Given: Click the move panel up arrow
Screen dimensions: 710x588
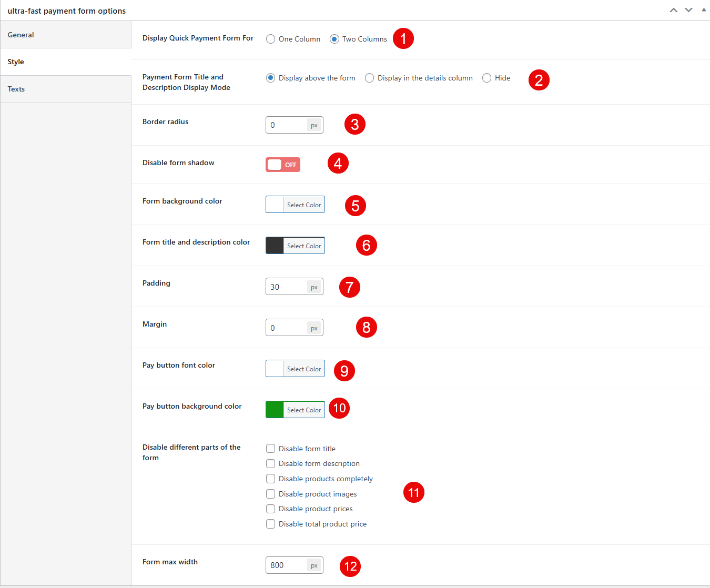Looking at the screenshot, I should (x=673, y=11).
